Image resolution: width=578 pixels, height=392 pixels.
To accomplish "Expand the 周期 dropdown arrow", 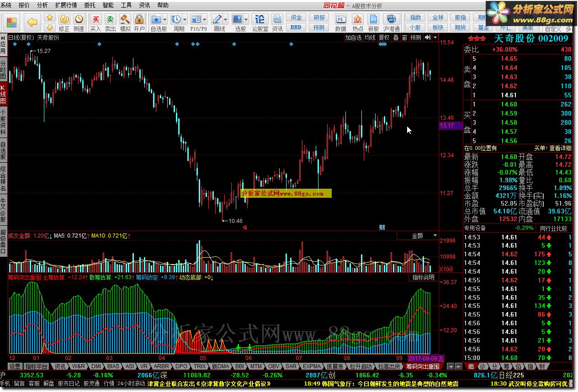I will [x=185, y=20].
